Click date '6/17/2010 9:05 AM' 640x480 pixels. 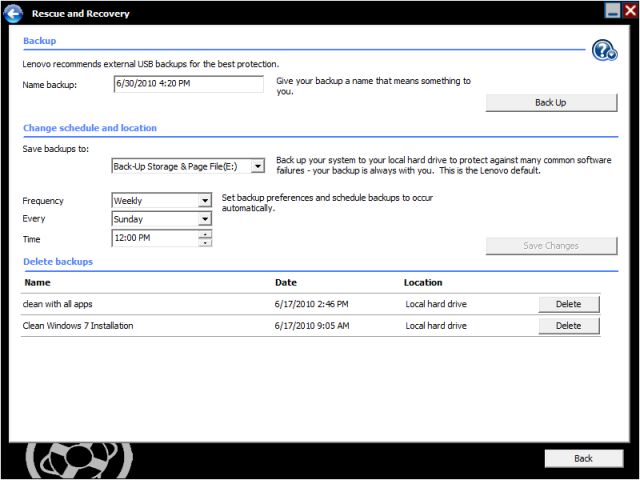click(x=312, y=326)
